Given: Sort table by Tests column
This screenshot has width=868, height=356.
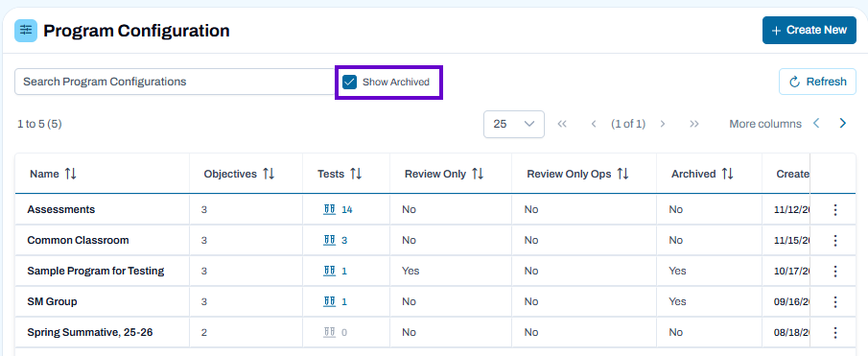Looking at the screenshot, I should (x=356, y=174).
